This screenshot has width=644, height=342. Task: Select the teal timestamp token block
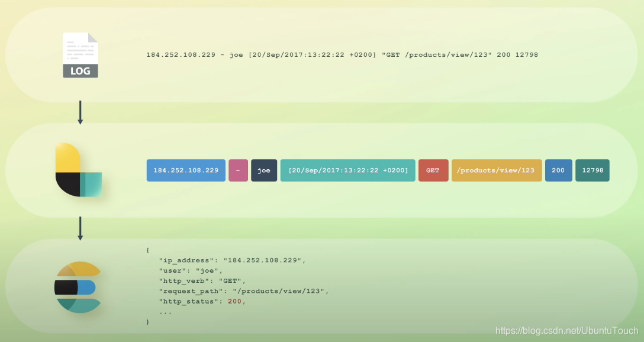coord(347,170)
